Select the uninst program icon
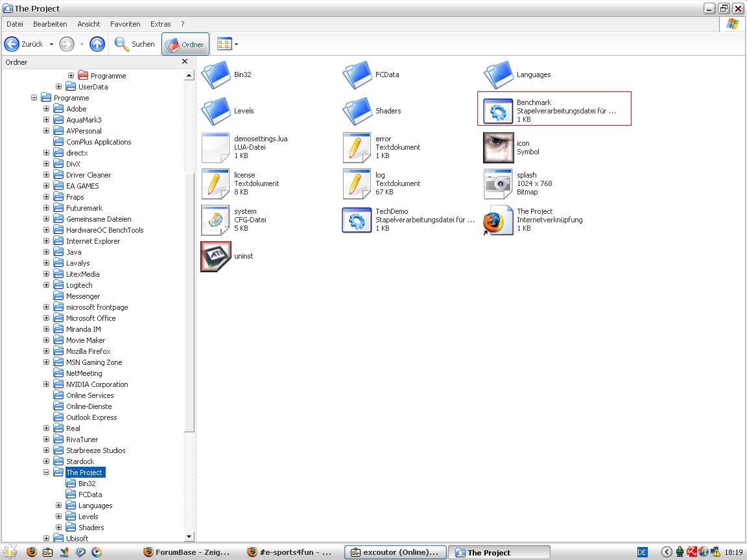The height and width of the screenshot is (560, 747). pos(216,256)
